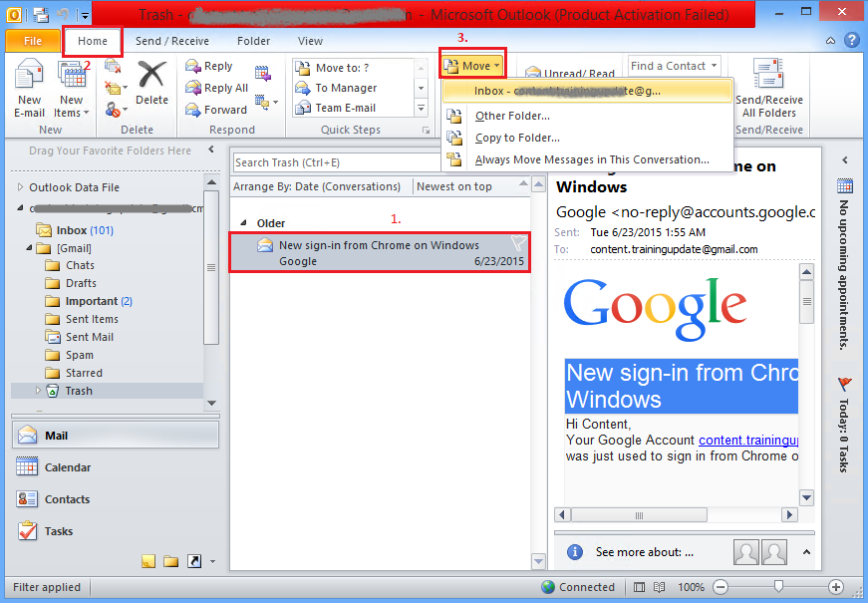Screen dimensions: 868x603
Task: Collapse the [Gmail] folder tree
Action: [x=29, y=248]
